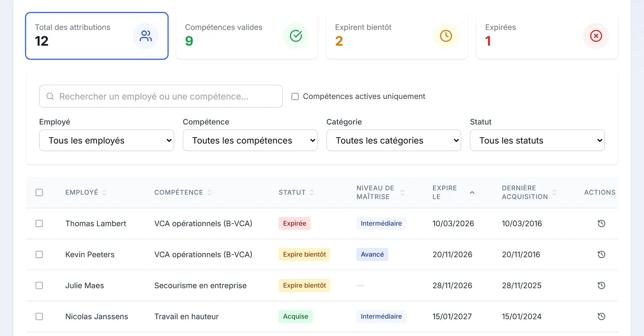Viewport: 644px width, 336px height.
Task: Sort by Employé column sort arrows
Action: point(104,192)
